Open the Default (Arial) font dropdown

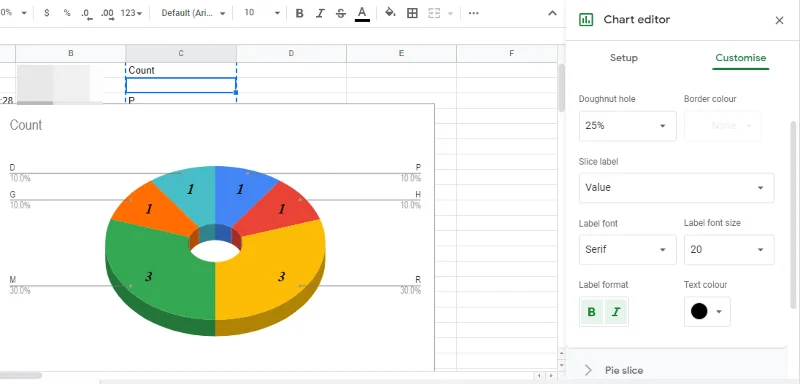click(193, 13)
